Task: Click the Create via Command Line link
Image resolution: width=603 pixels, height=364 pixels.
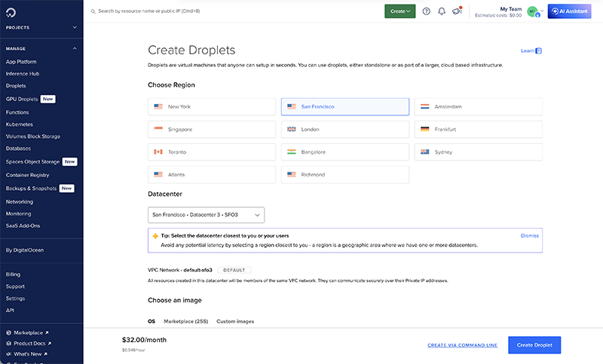Action: pos(462,345)
